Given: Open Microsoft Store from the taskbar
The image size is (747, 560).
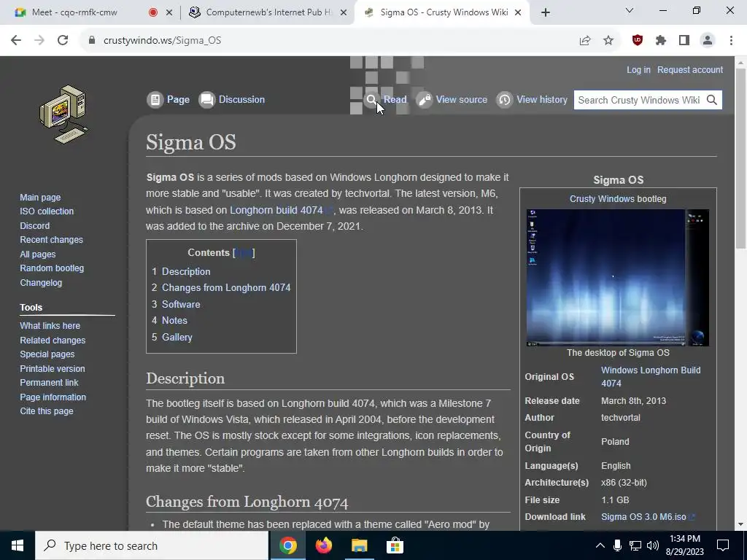Looking at the screenshot, I should point(395,545).
